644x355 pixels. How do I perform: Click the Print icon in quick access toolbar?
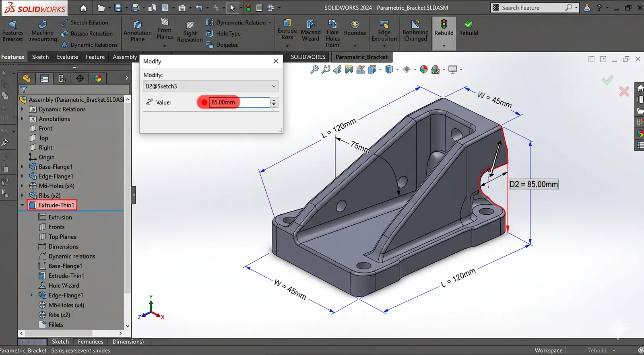[135, 8]
